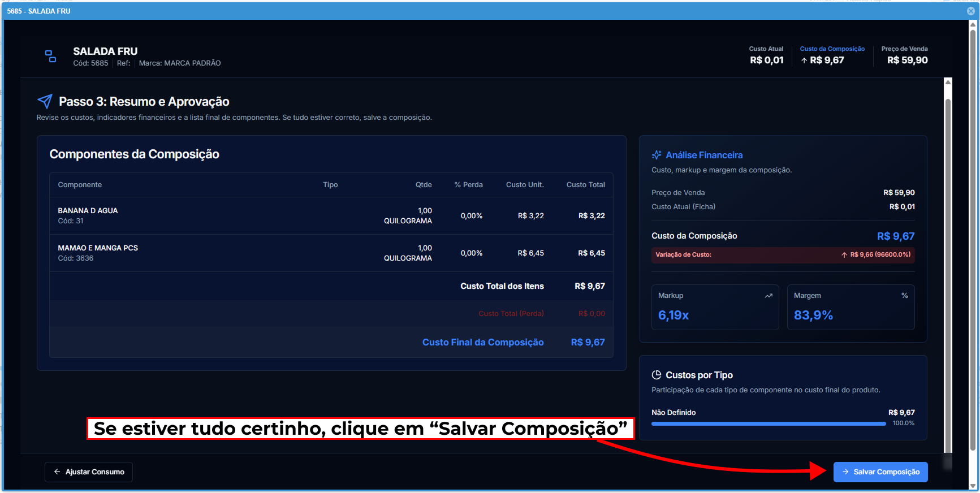Click the Custo Final da Composição total
This screenshot has height=493, width=980.
click(x=482, y=342)
